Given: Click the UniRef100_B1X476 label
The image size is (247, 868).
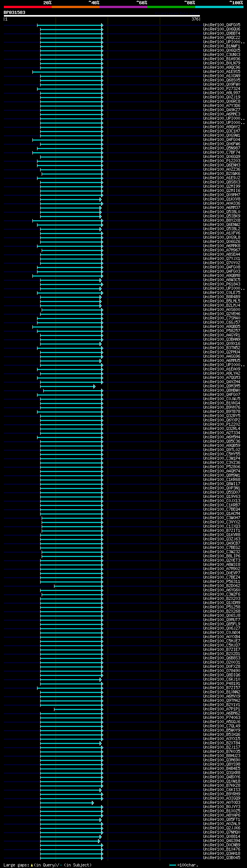Looking at the screenshot, I should pyautogui.click(x=222, y=849).
